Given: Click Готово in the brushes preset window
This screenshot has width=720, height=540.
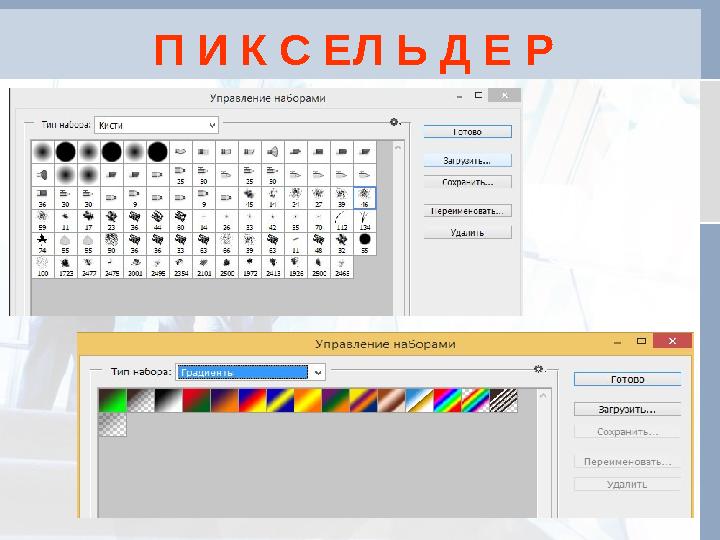Looking at the screenshot, I should click(467, 132).
